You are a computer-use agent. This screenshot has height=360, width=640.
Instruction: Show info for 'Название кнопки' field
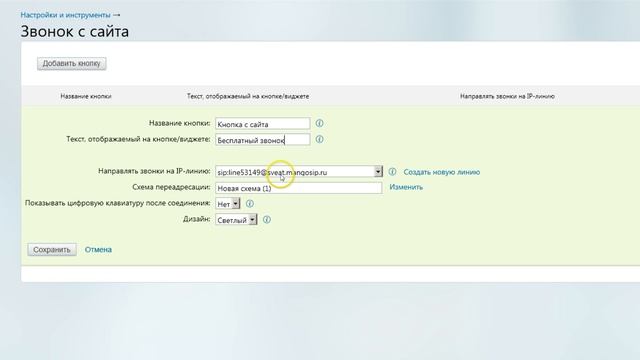(x=320, y=123)
